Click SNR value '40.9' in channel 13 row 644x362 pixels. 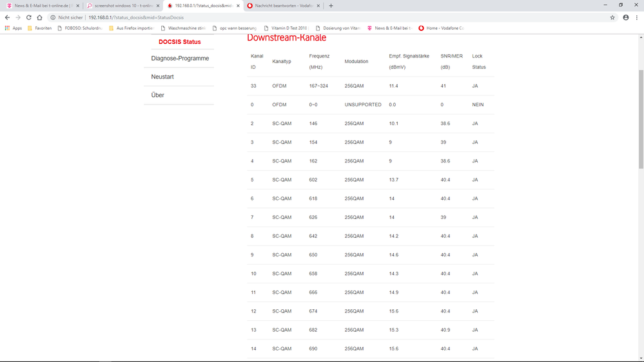(x=445, y=330)
